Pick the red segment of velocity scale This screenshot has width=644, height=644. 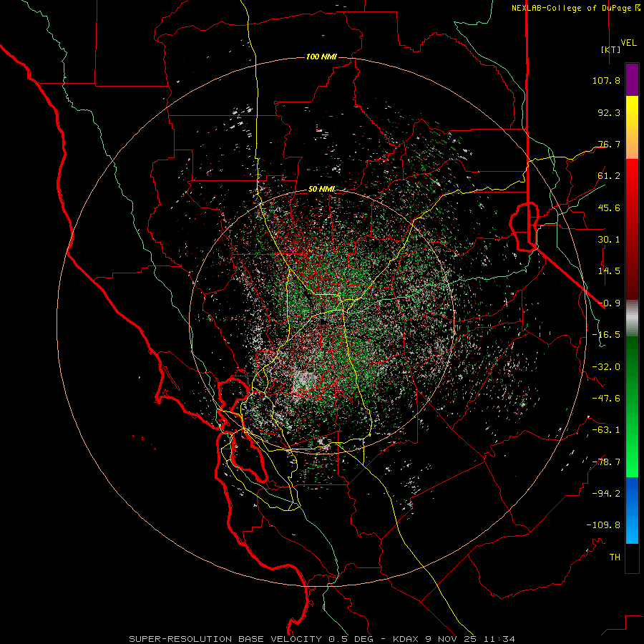click(632, 229)
